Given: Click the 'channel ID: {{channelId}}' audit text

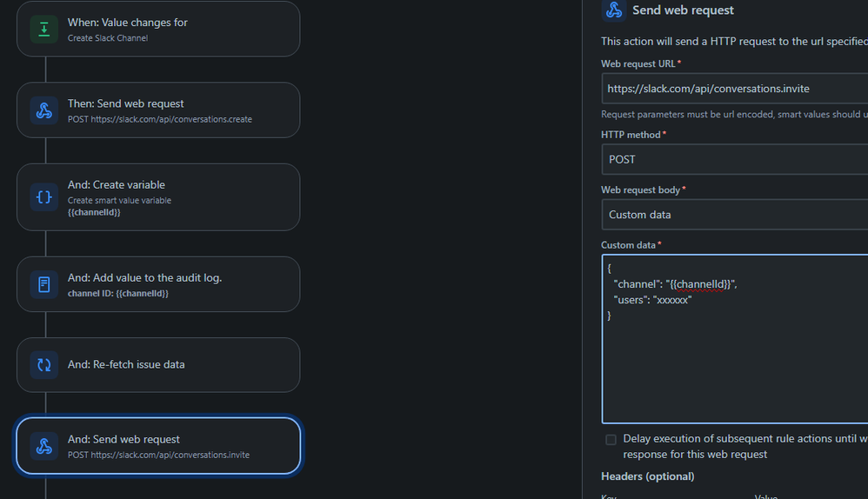Looking at the screenshot, I should click(x=118, y=294).
